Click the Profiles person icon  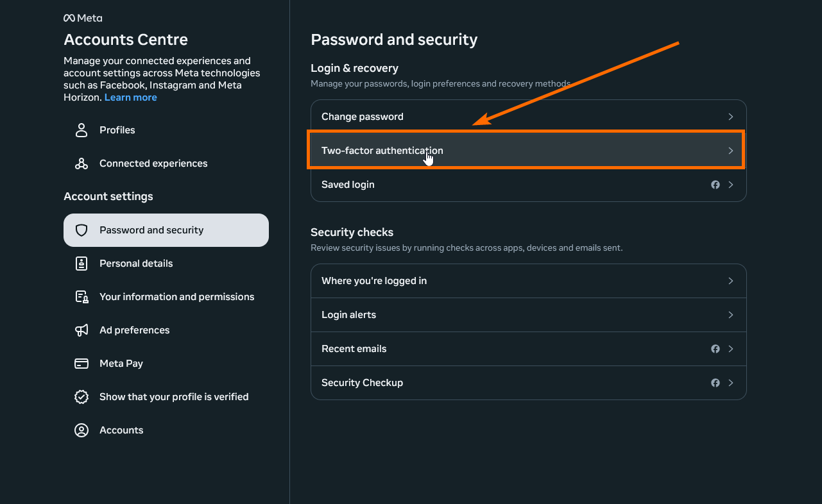coord(81,130)
